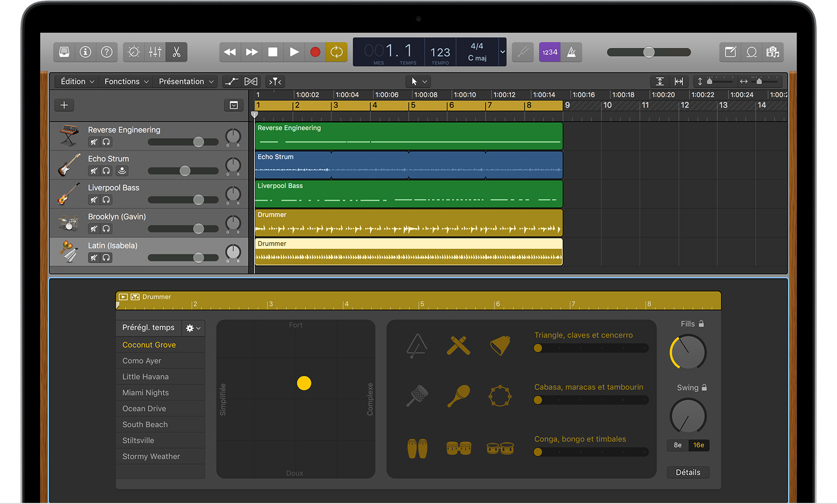Open the Library panel icon
Screen dimensions: 837x504
coord(64,52)
